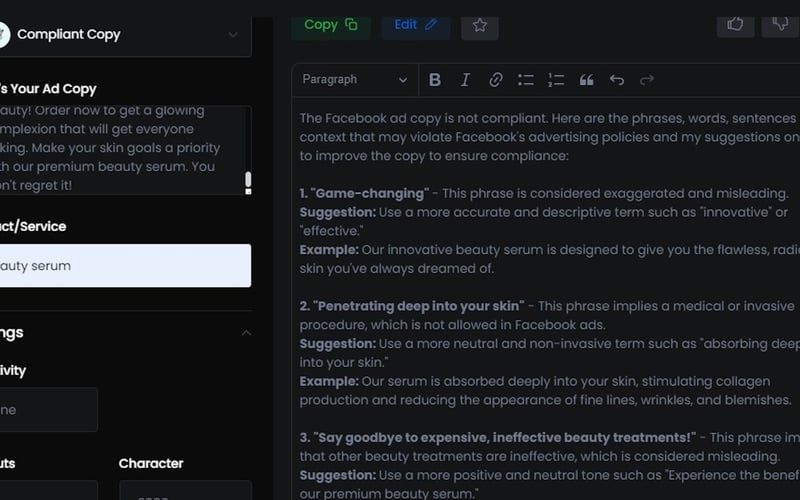The height and width of the screenshot is (500, 800).
Task: Click the Character label
Action: (151, 463)
